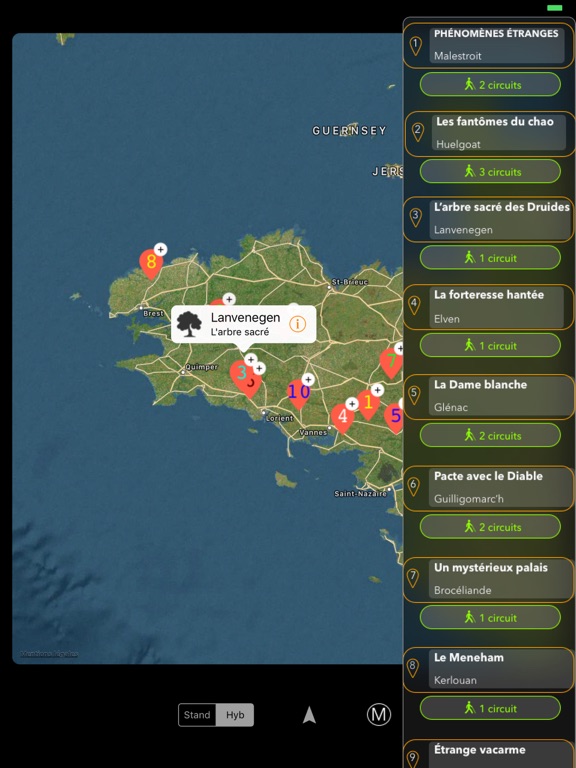Tap pin icon 3 beside Lanvenegen
576x768 pixels.
coord(415,217)
